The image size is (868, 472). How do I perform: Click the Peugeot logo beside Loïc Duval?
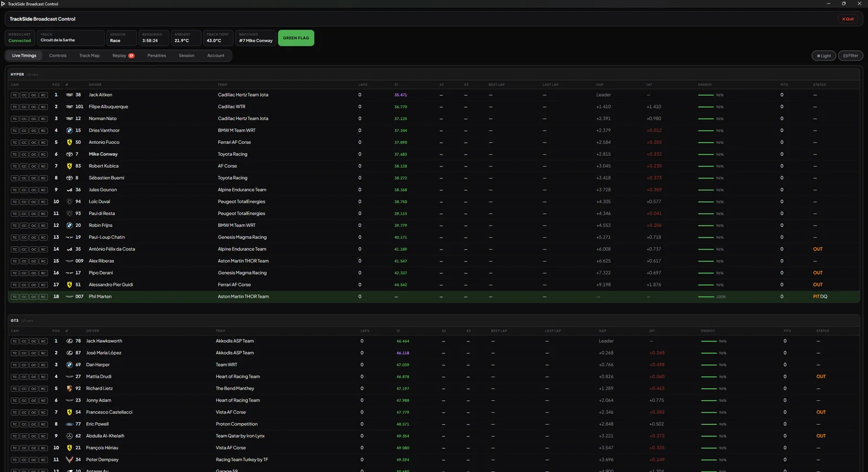(x=69, y=202)
